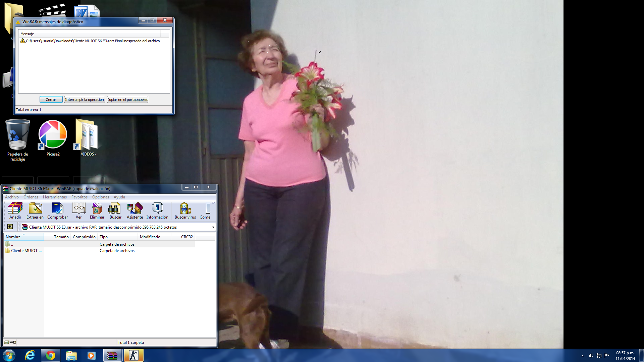
Task: Go up one folder level icon
Action: click(10, 227)
